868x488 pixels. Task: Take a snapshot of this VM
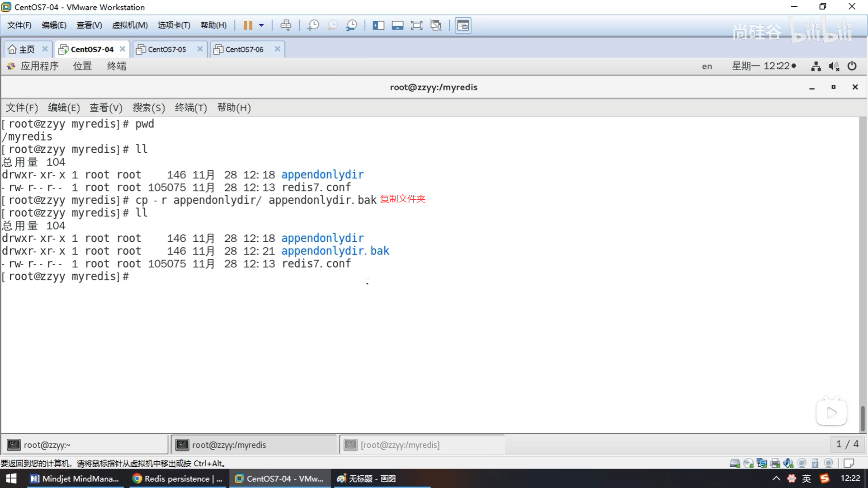[313, 25]
